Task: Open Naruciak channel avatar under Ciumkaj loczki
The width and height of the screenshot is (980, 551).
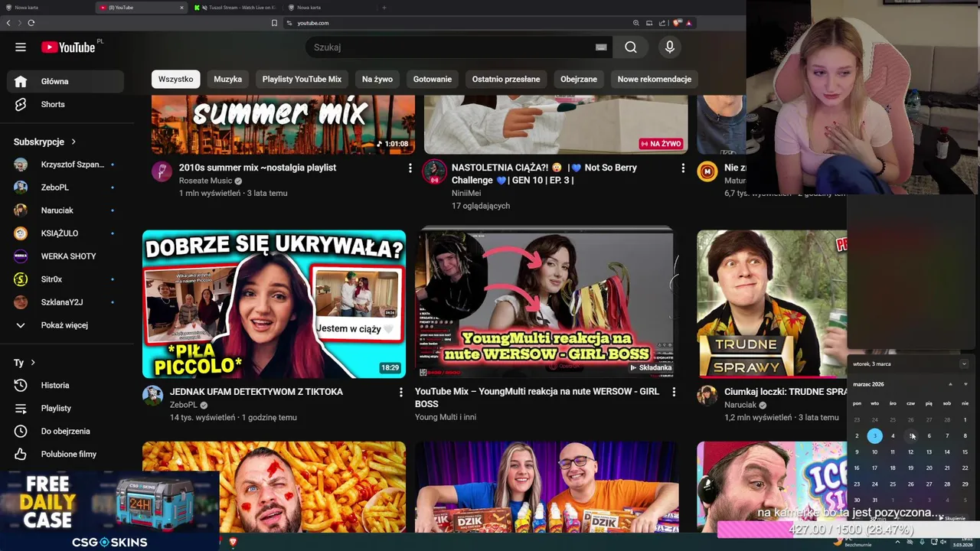Action: [x=707, y=396]
